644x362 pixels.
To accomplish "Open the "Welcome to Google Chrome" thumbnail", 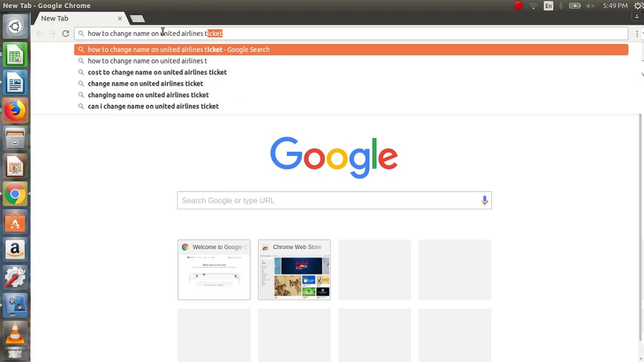I will point(214,270).
